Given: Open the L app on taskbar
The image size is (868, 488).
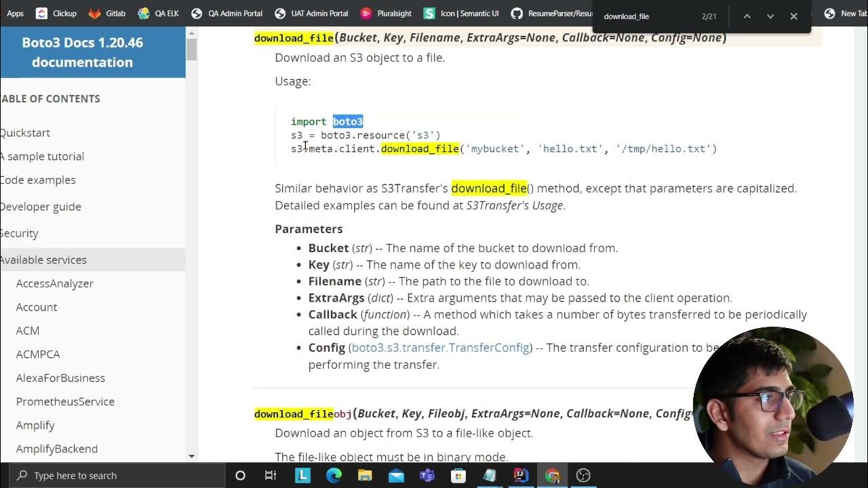Looking at the screenshot, I should pyautogui.click(x=302, y=476).
